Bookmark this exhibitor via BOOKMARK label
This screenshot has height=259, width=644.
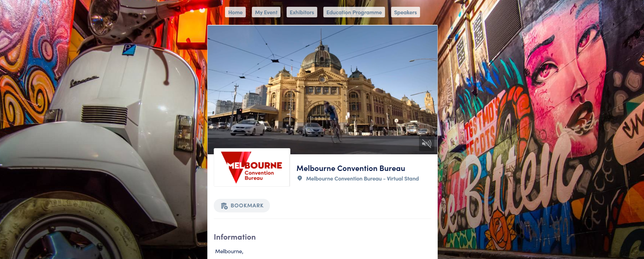[x=247, y=206]
